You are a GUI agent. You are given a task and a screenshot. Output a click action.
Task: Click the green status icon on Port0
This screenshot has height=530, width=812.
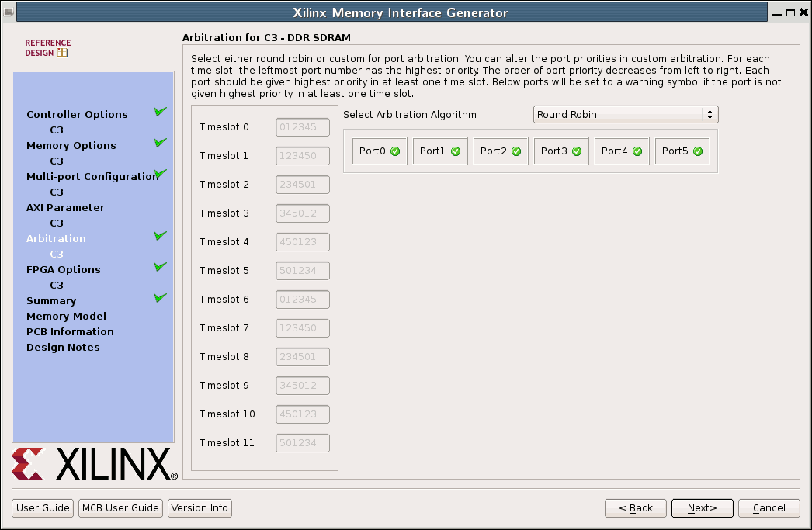[x=395, y=151]
